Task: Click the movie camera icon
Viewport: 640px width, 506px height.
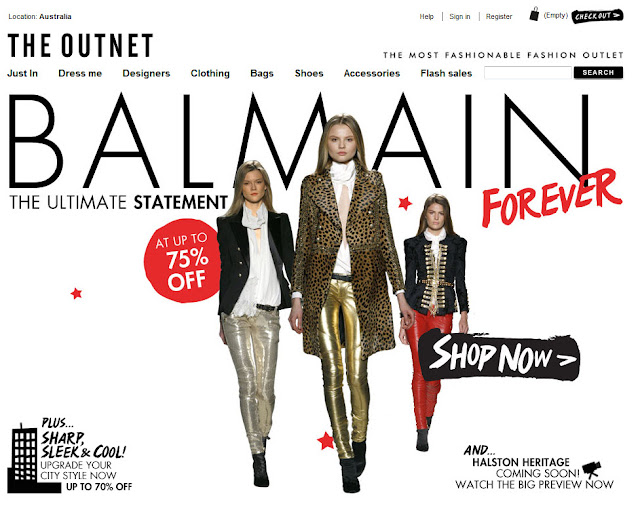Action: coord(592,469)
